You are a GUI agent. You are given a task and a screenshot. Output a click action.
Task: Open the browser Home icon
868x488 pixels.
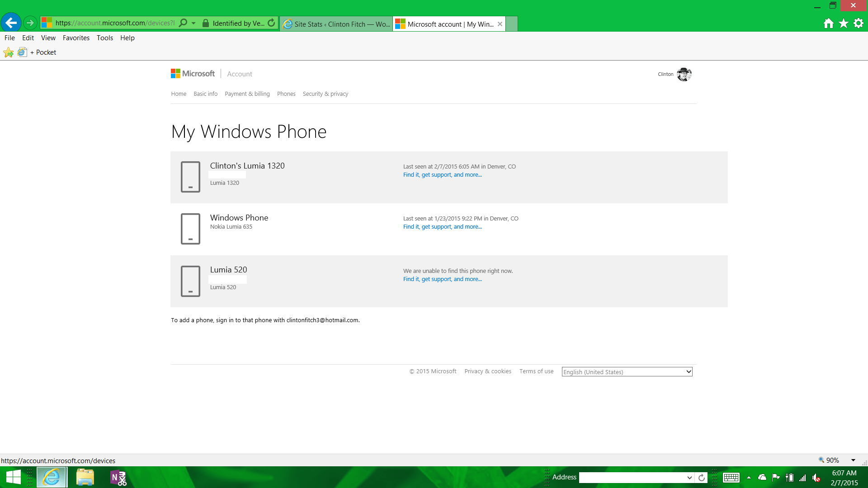[x=828, y=23]
